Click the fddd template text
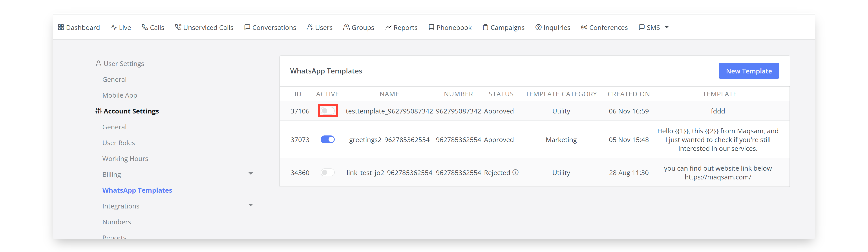The width and height of the screenshot is (868, 252). tap(718, 111)
